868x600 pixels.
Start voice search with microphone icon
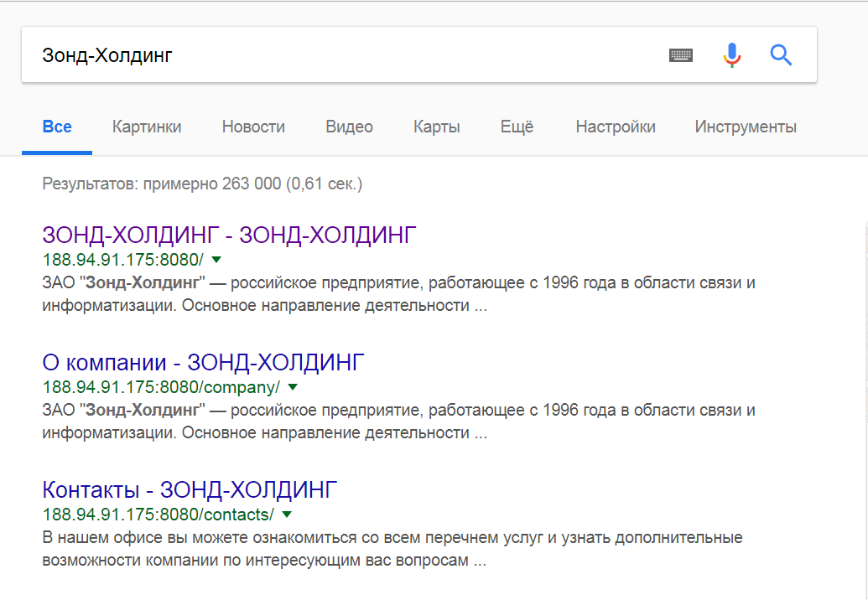(x=732, y=55)
